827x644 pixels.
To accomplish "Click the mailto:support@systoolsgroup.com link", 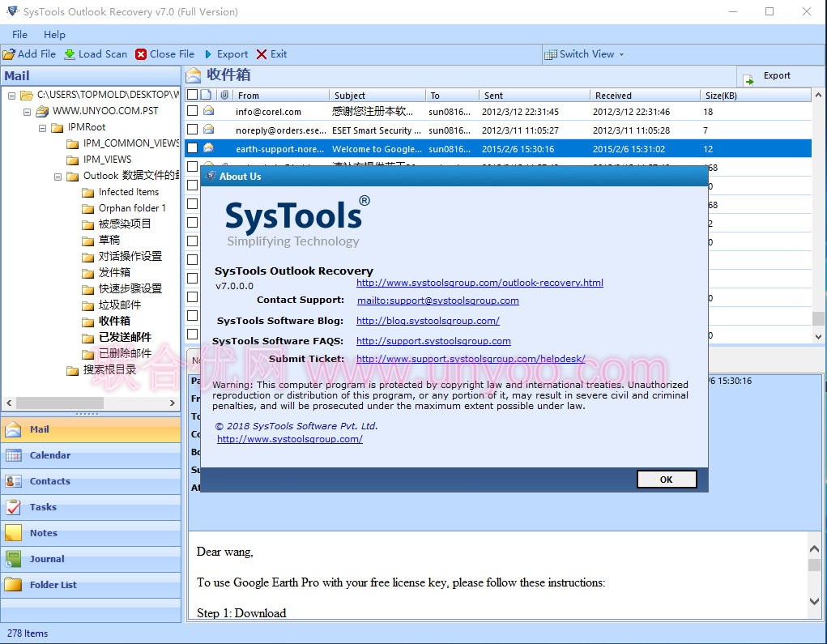I will click(437, 301).
